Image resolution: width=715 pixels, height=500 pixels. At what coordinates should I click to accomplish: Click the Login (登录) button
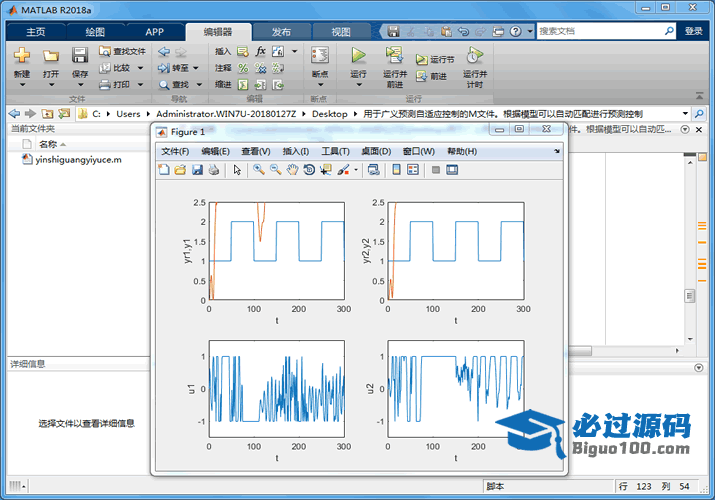tap(694, 31)
